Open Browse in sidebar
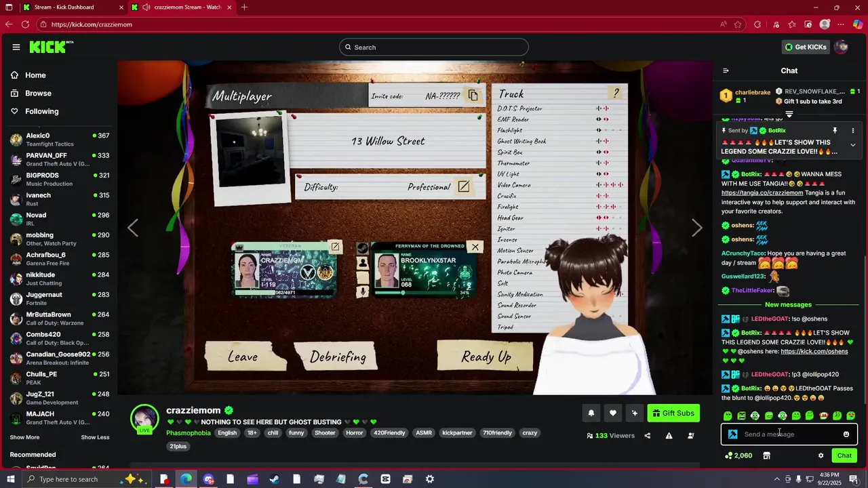The image size is (868, 488). (38, 94)
